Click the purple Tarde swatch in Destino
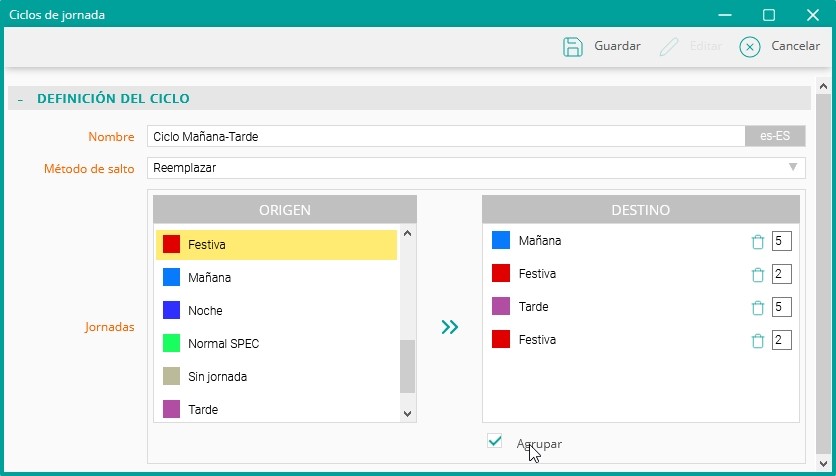The height and width of the screenshot is (476, 836). (x=501, y=306)
